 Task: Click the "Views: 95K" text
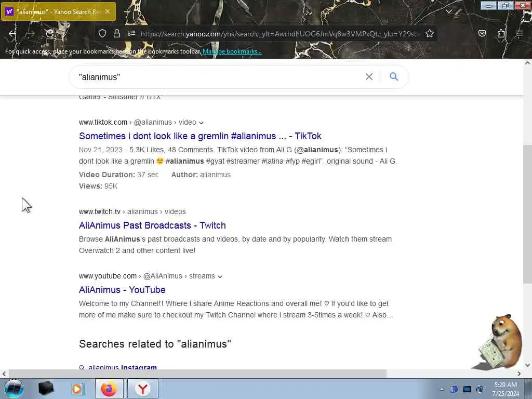click(x=98, y=187)
